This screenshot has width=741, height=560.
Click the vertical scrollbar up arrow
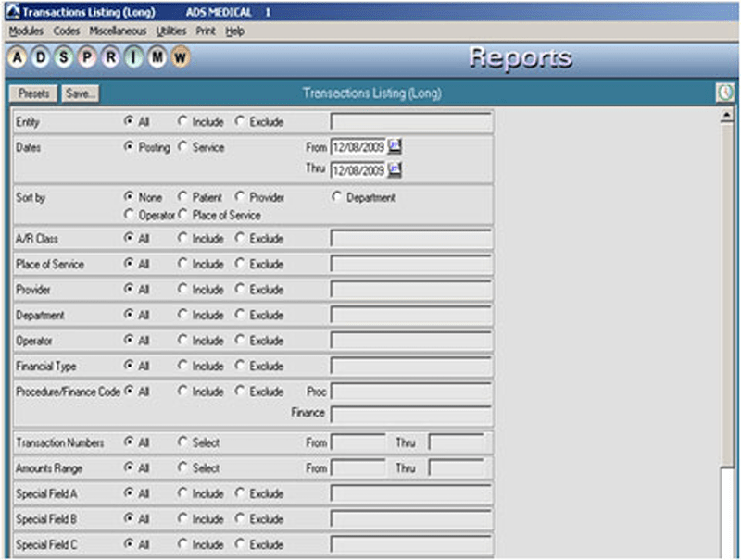point(727,116)
